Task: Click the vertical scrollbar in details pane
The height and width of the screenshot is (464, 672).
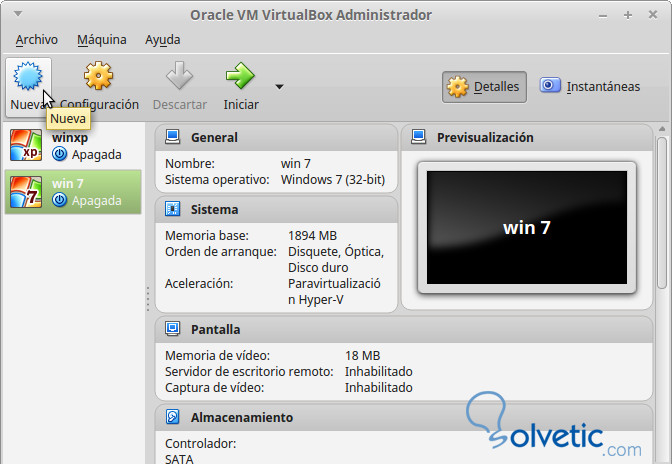Action: (662, 213)
